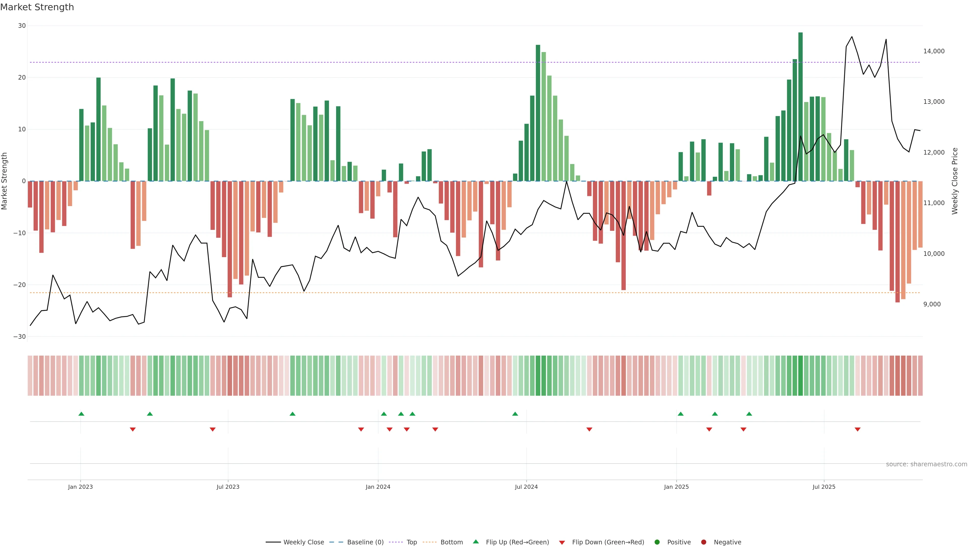Click the red flip-down triangle just before Jul 2023
The height and width of the screenshot is (551, 980).
(213, 429)
